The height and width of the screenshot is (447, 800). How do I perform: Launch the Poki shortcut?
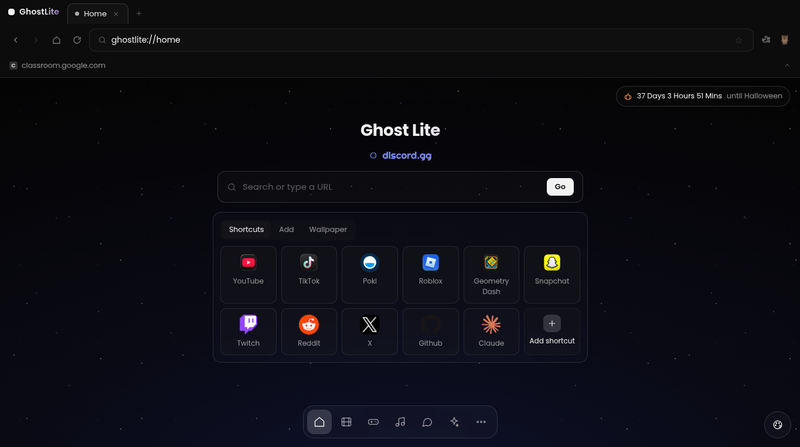(x=369, y=275)
